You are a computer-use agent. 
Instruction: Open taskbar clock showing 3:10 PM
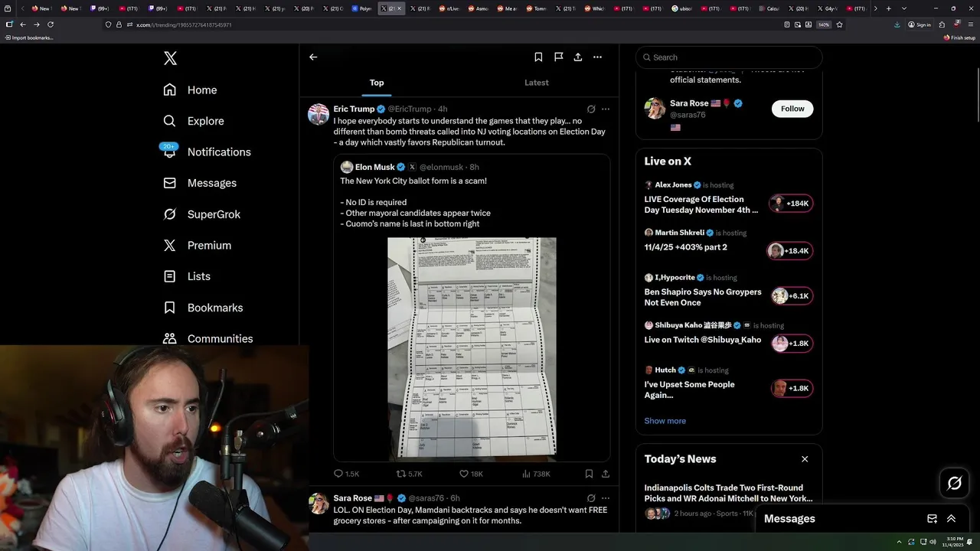(x=953, y=542)
